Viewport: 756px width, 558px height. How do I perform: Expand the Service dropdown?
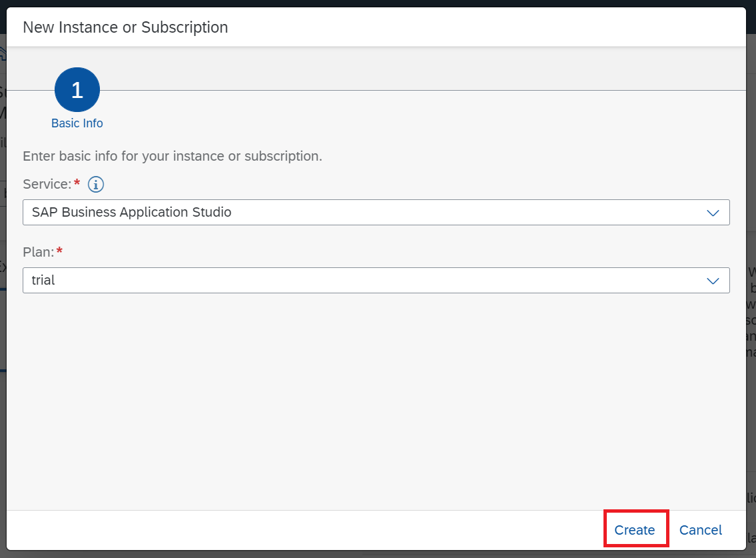pos(712,212)
